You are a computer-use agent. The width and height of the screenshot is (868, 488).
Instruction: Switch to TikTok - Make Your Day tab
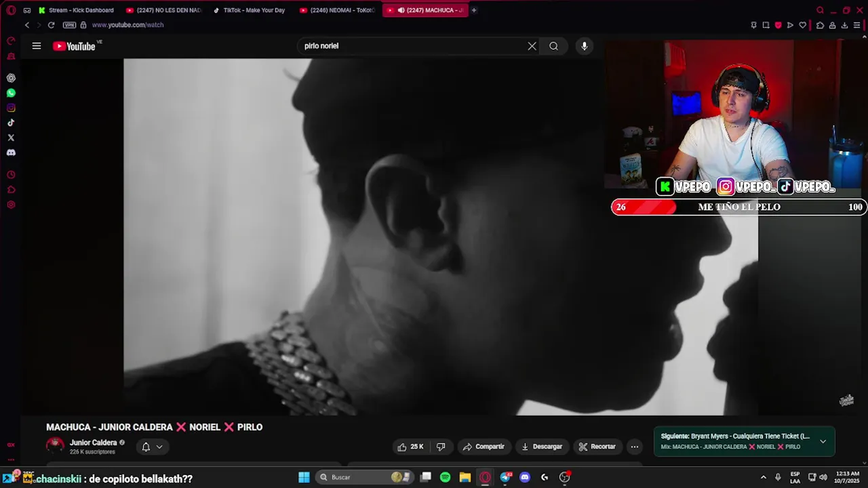click(x=251, y=10)
